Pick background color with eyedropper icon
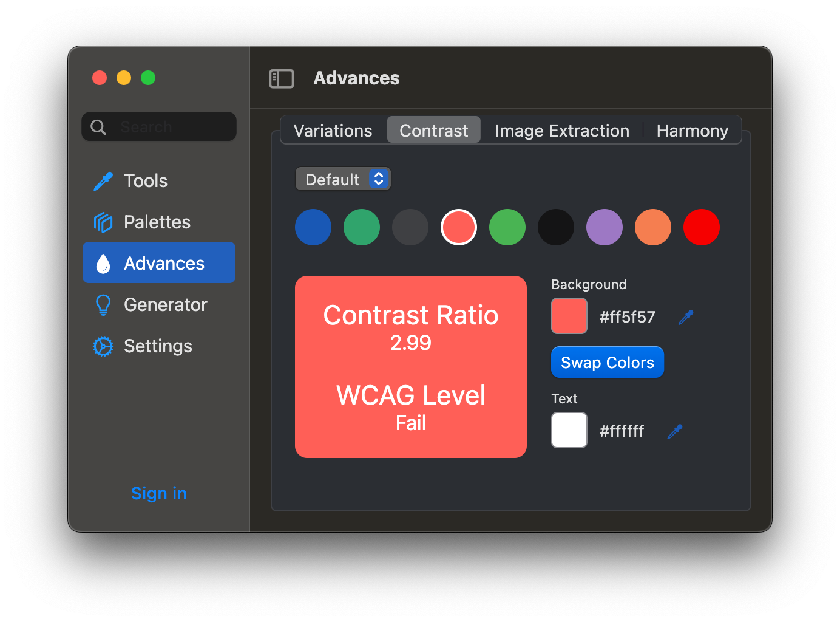Screen dimensions: 840x622 686,317
